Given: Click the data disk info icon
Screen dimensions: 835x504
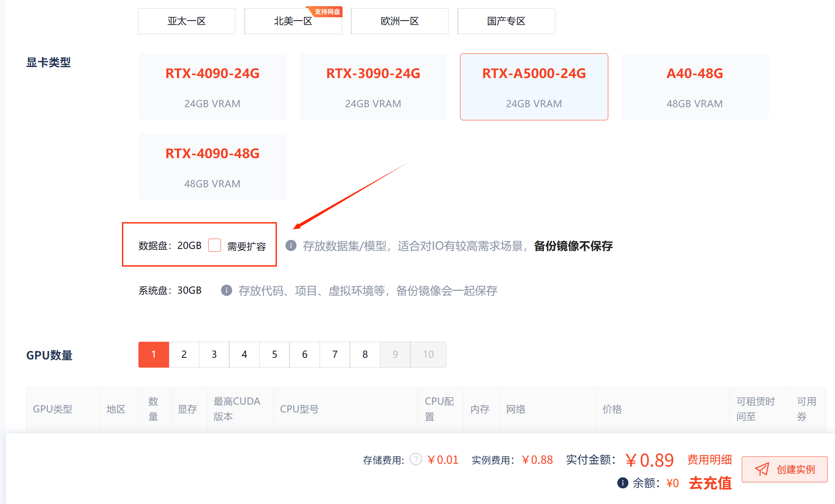Looking at the screenshot, I should click(x=291, y=246).
